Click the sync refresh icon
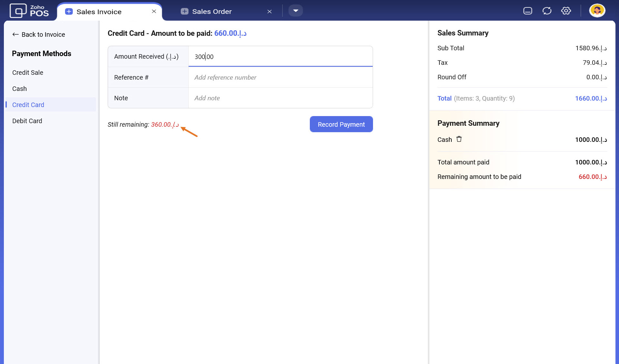619x364 pixels. click(547, 11)
